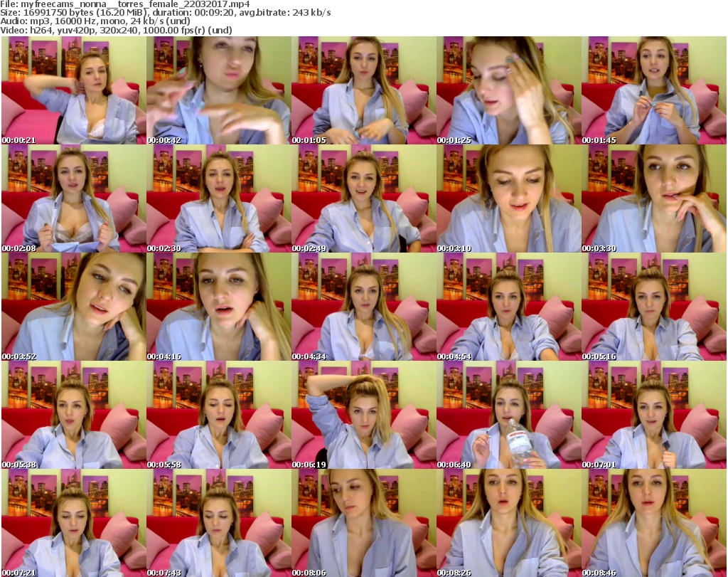This screenshot has height=577, width=728.
Task: Pick the last frame labeled 00:08:46
Action: pos(654,523)
